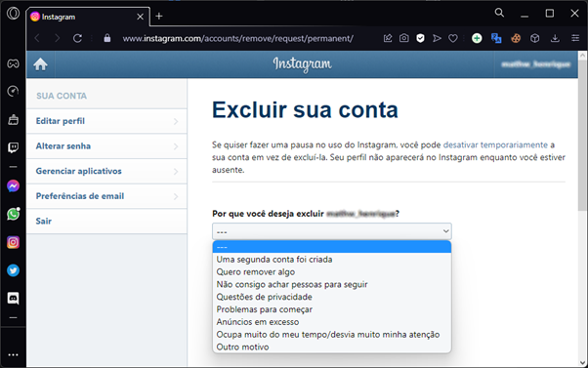Viewport: 588px width, 368px height.
Task: Open the tab search magnifier icon
Action: tap(499, 13)
